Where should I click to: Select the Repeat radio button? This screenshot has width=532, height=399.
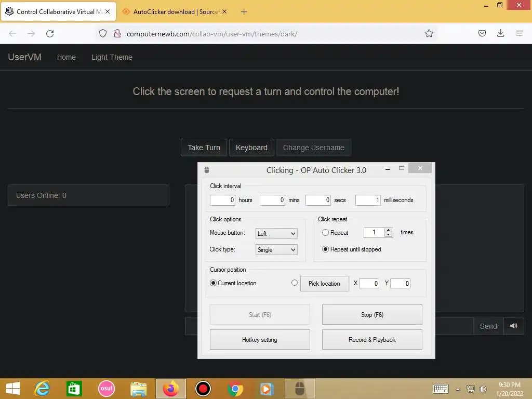click(325, 232)
